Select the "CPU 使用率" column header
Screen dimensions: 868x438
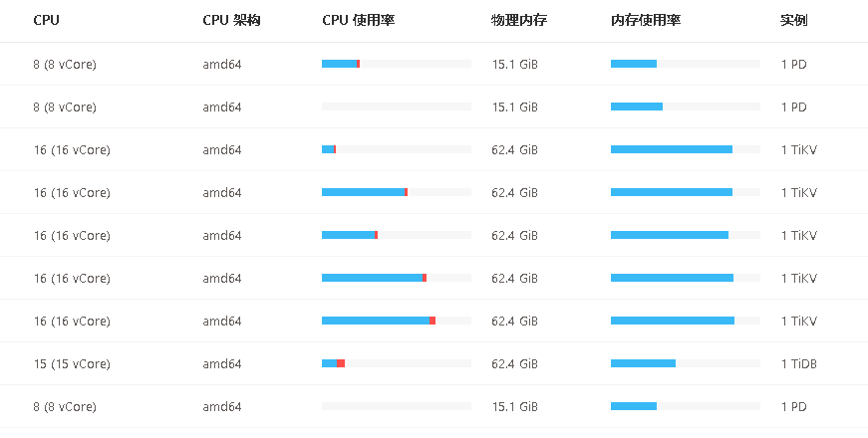pos(359,21)
